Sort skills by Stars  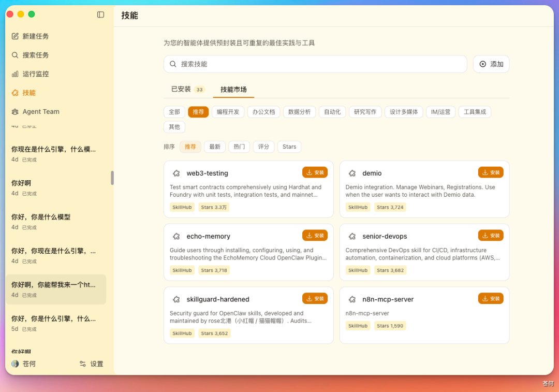pos(289,147)
